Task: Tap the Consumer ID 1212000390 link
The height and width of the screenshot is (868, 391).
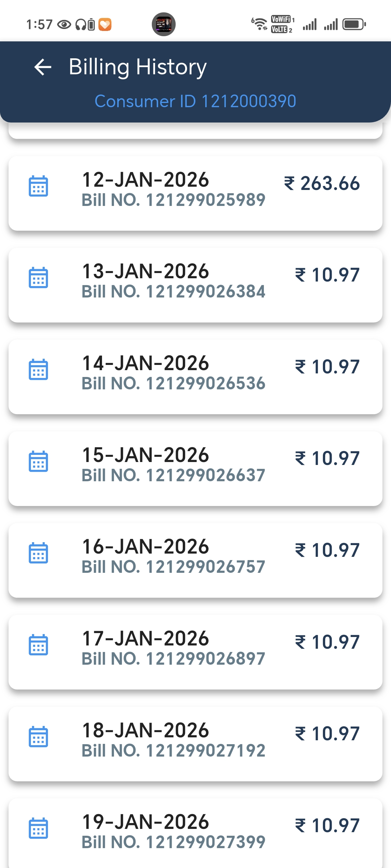Action: [x=195, y=101]
